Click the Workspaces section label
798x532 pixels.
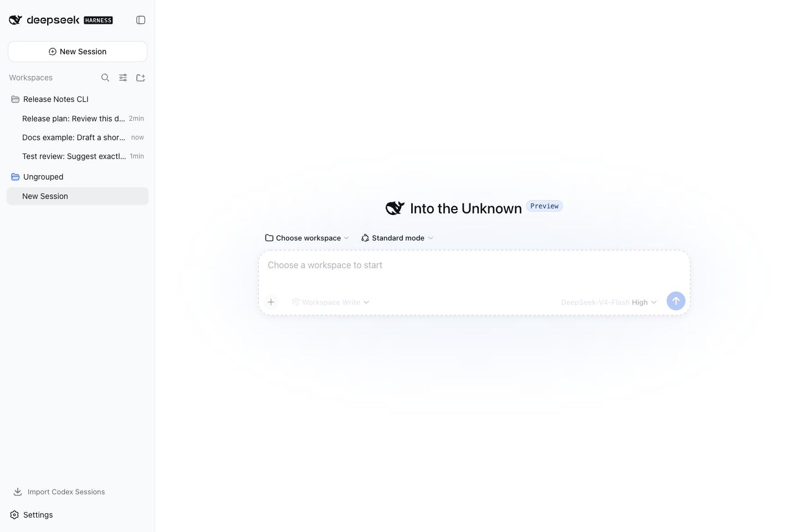pyautogui.click(x=31, y=78)
